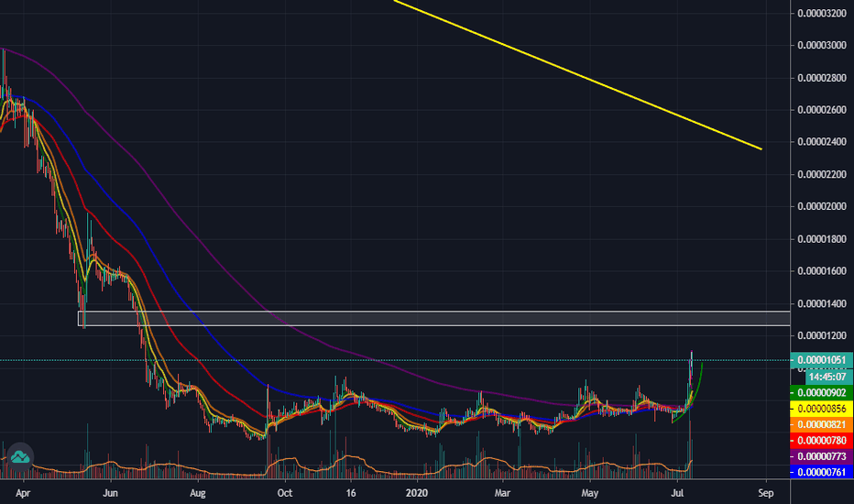Click the countdown timer 14:45:07
This screenshot has height=504, width=854.
pyautogui.click(x=827, y=377)
